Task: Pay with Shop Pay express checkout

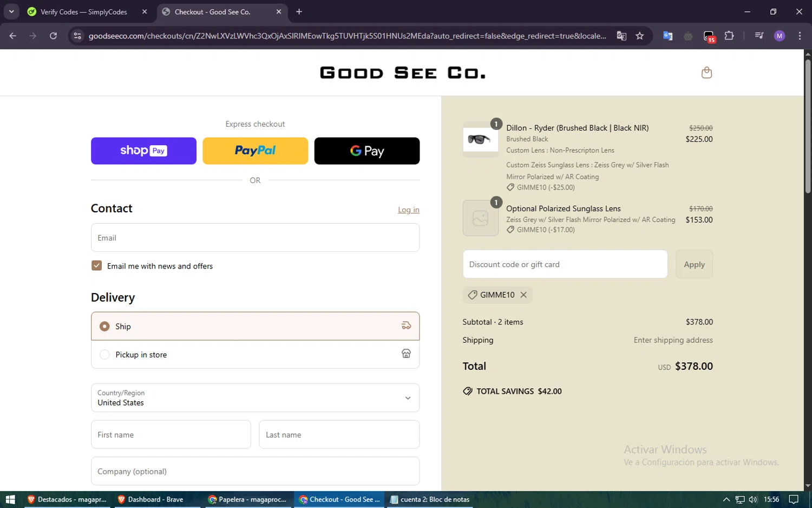Action: coord(143,151)
